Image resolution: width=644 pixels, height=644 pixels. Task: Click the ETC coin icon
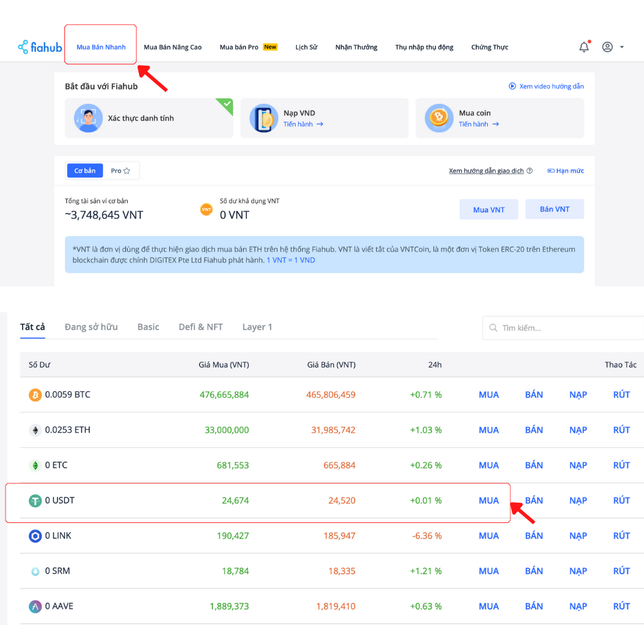click(35, 465)
